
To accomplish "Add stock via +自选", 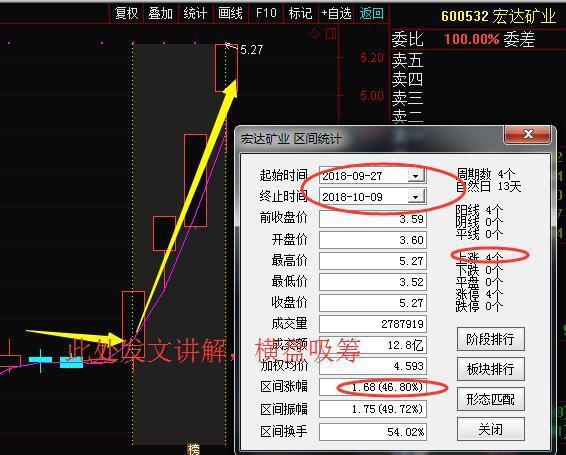I will click(x=336, y=14).
